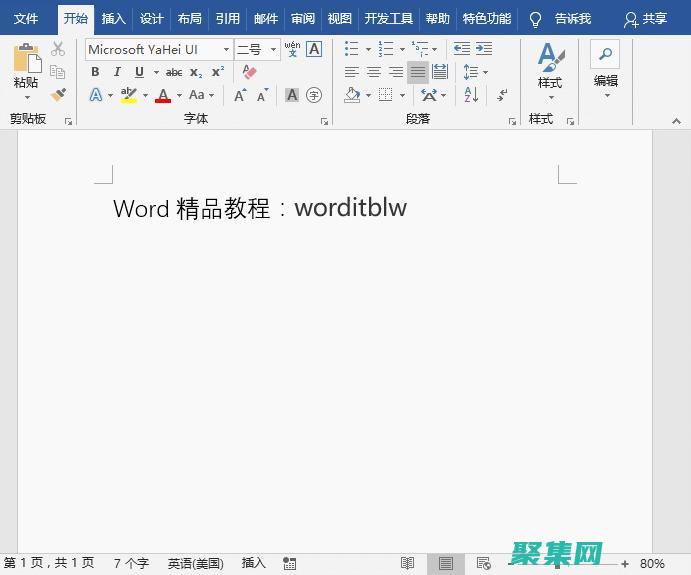Image resolution: width=691 pixels, height=575 pixels.
Task: Switch to 审阅 Review tab
Action: coord(303,19)
